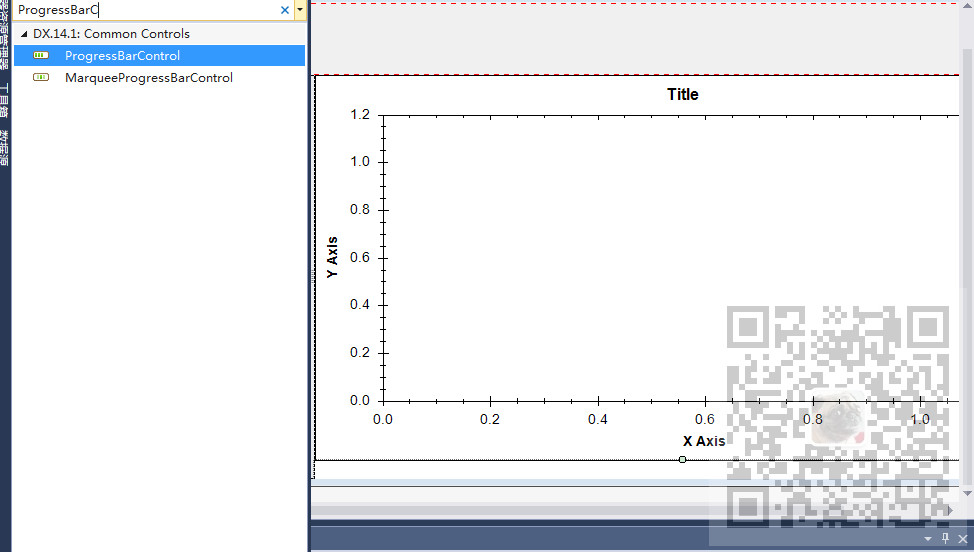Open the bottom panel window options dropdown
The image size is (974, 552).
928,539
